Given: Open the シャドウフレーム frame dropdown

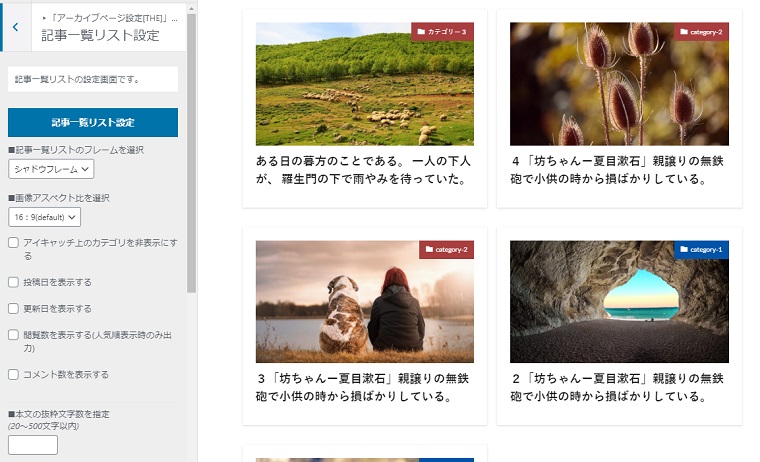Looking at the screenshot, I should tap(51, 169).
